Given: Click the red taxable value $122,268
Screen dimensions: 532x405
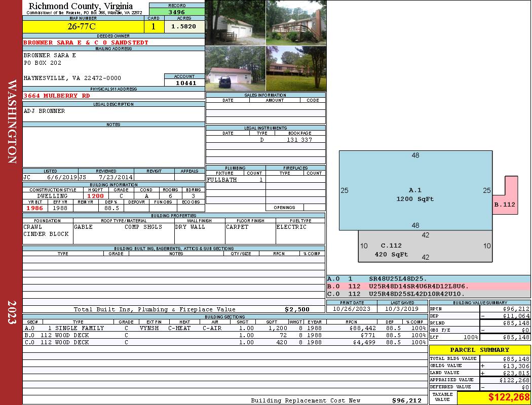Looking at the screenshot, I should 509,397.
